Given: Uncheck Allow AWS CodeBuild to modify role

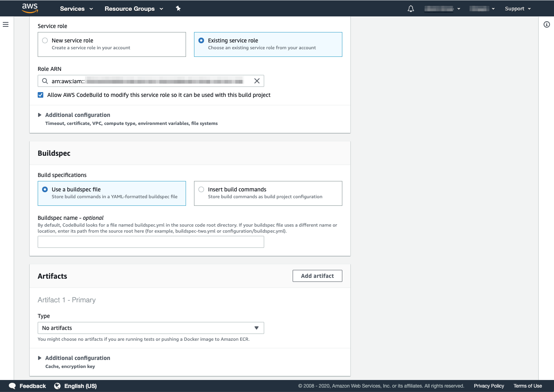Looking at the screenshot, I should point(40,95).
